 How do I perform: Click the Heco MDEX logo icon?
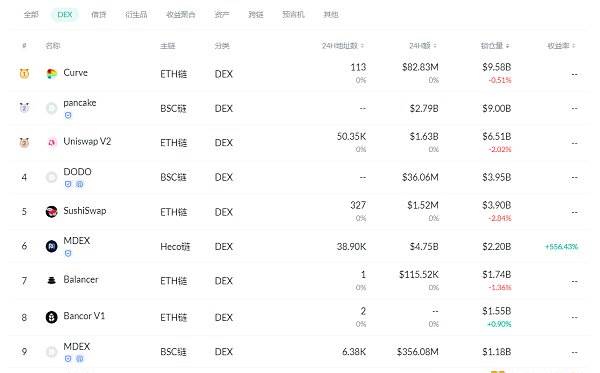[x=51, y=246]
